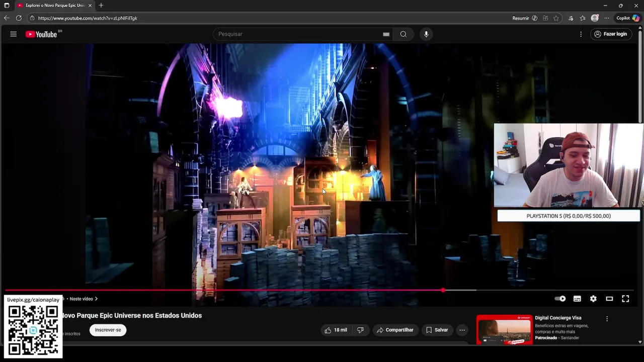The height and width of the screenshot is (362, 644).
Task: Toggle the autoplay switch
Action: (560, 299)
